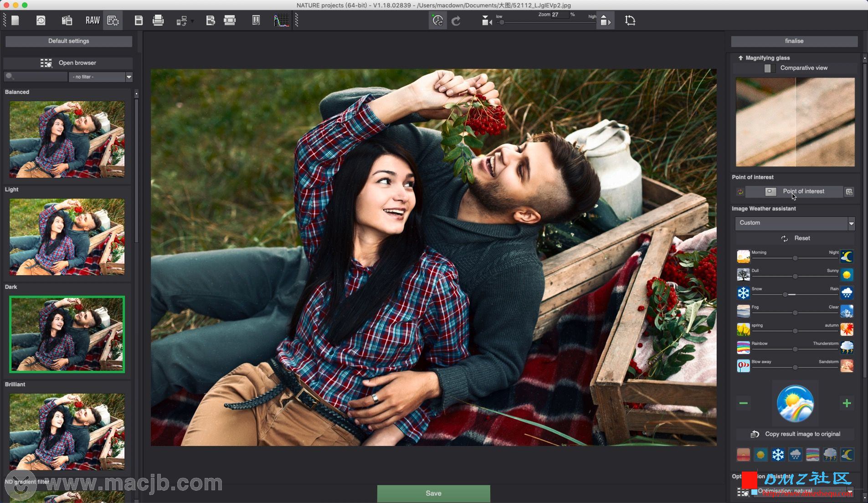Adjust the Morning–Night slider handle

click(x=795, y=258)
